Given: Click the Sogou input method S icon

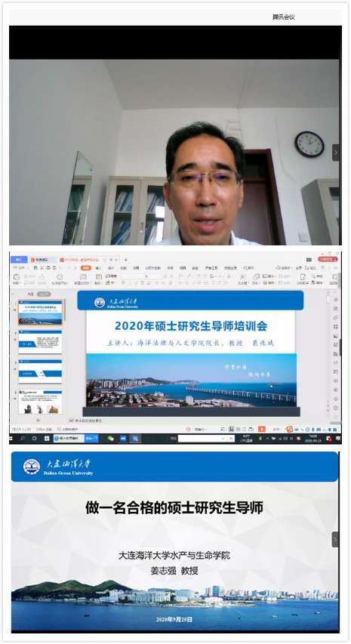Looking at the screenshot, I should click(x=289, y=429).
